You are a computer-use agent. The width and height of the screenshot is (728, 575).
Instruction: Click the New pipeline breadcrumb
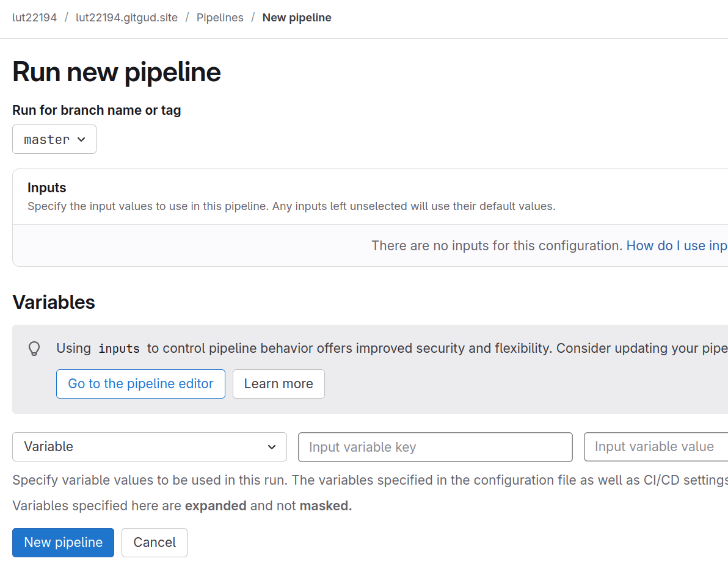tap(297, 18)
